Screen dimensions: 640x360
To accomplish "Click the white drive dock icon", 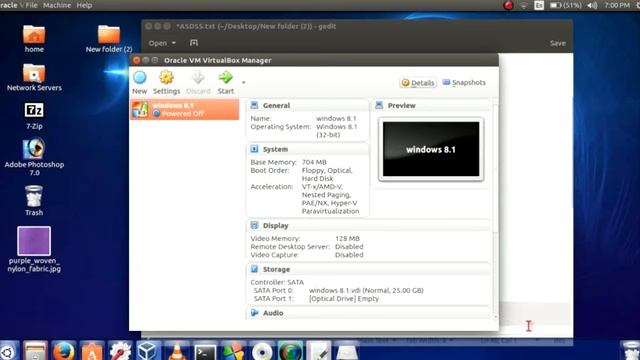I will click(347, 351).
